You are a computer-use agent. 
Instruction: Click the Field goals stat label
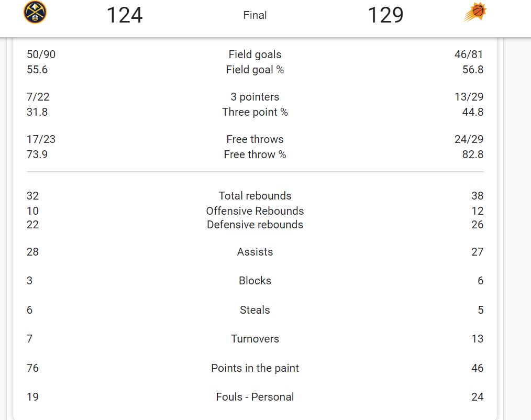[x=255, y=54]
